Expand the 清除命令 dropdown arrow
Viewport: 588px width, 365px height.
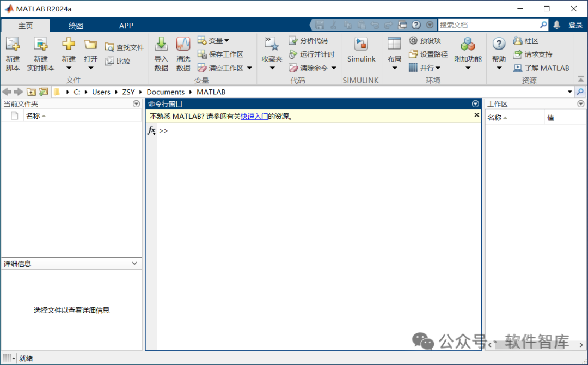pos(334,68)
